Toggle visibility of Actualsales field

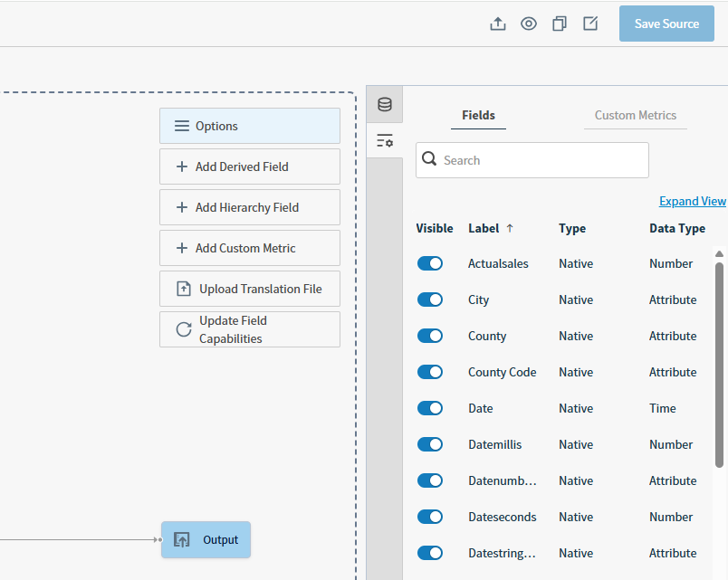click(x=430, y=263)
